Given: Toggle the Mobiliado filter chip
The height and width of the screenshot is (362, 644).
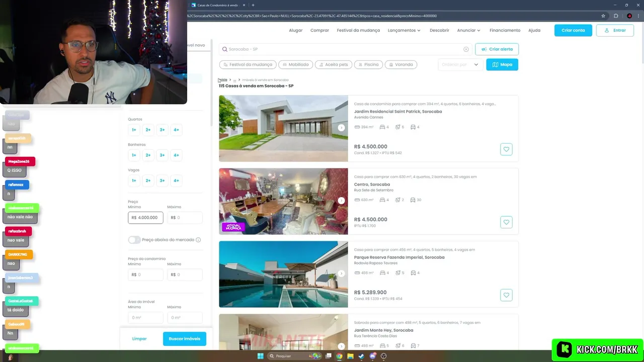Looking at the screenshot, I should tap(295, 64).
